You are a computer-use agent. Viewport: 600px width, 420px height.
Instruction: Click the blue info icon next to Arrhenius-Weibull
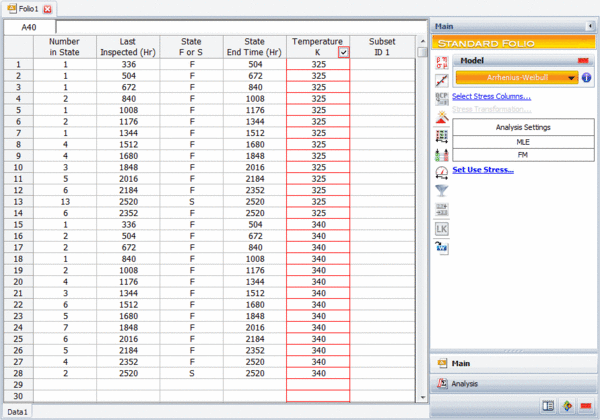pyautogui.click(x=586, y=78)
